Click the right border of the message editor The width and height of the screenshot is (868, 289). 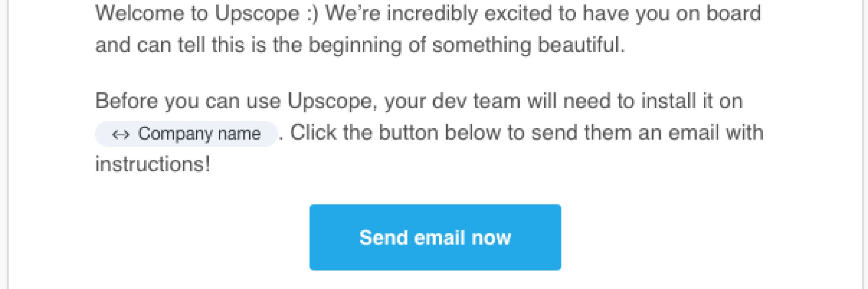[864, 144]
